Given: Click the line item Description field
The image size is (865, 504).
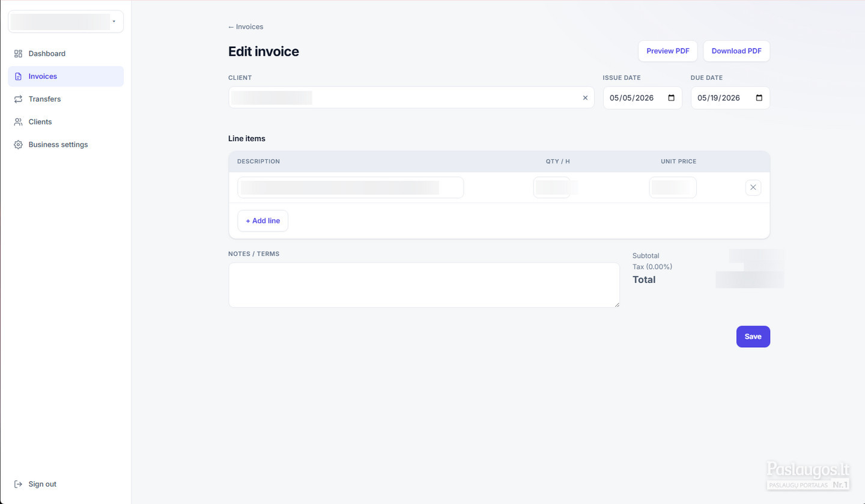Looking at the screenshot, I should [x=351, y=187].
